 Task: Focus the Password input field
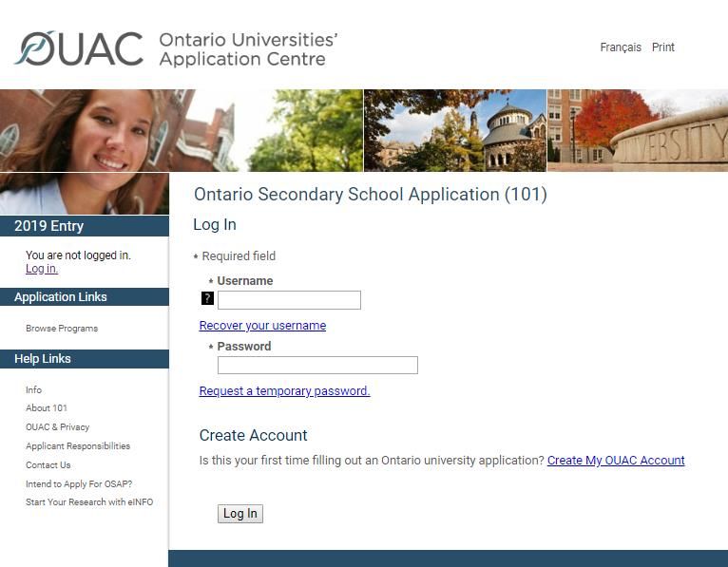click(x=317, y=365)
